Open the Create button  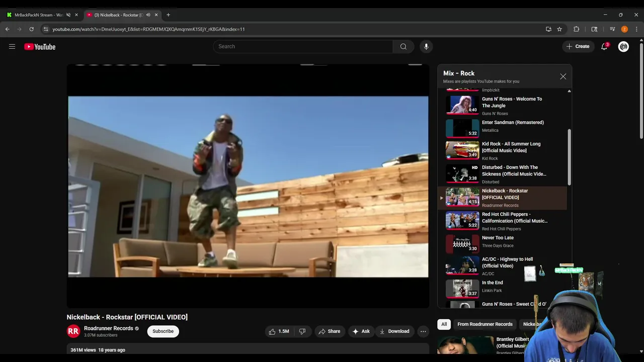(578, 47)
